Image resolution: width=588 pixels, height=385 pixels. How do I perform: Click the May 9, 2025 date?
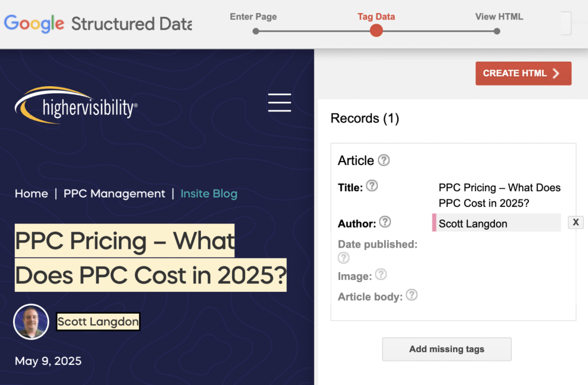pyautogui.click(x=48, y=361)
